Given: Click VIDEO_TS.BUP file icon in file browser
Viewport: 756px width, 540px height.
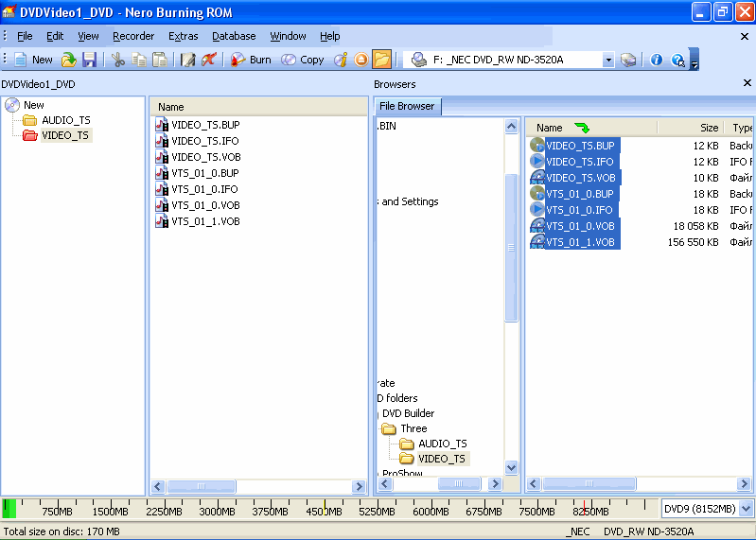Looking at the screenshot, I should coord(537,145).
